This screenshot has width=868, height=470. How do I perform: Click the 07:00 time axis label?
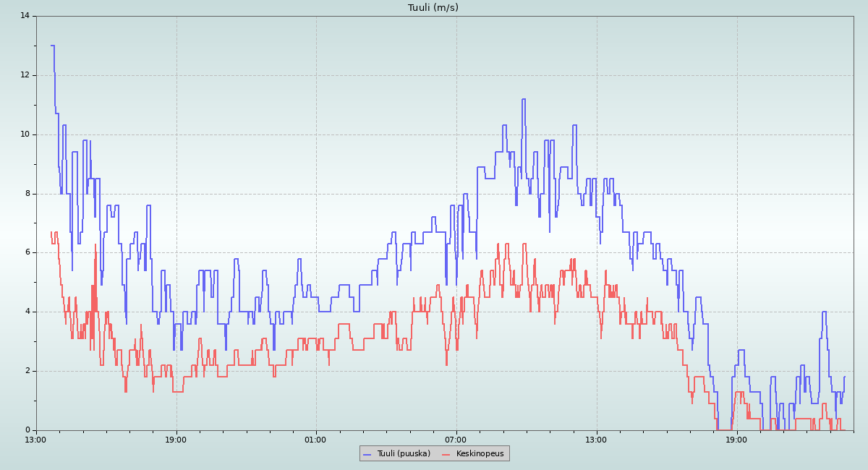click(x=456, y=440)
